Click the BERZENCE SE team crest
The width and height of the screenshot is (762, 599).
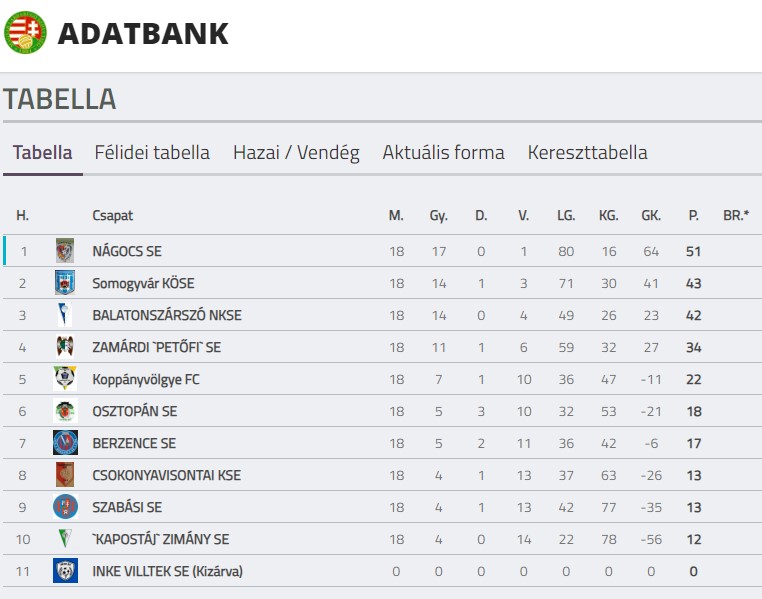point(65,443)
